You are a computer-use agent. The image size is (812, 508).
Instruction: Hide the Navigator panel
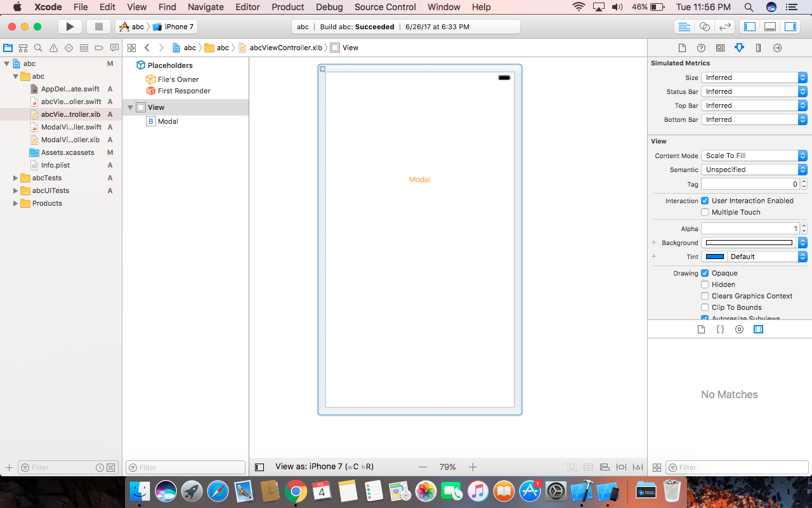click(749, 27)
